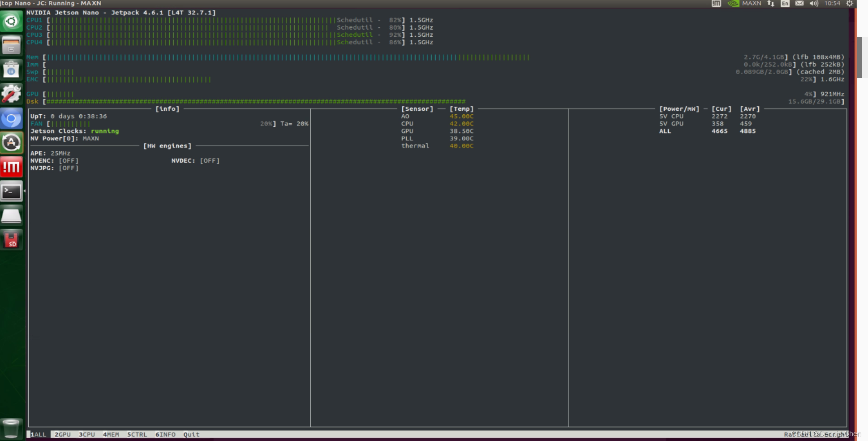Click the NVJPG [OFF] entry

coord(54,168)
